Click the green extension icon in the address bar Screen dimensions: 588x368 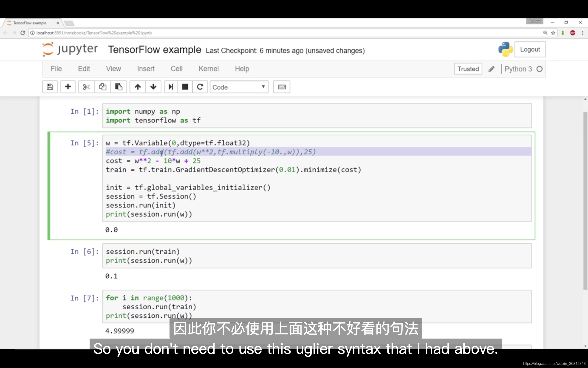(x=563, y=33)
